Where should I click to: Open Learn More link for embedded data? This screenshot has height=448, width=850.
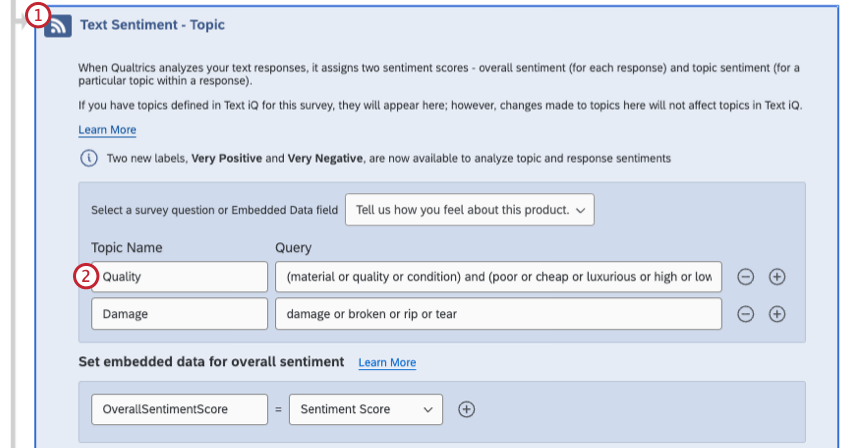[x=387, y=362]
